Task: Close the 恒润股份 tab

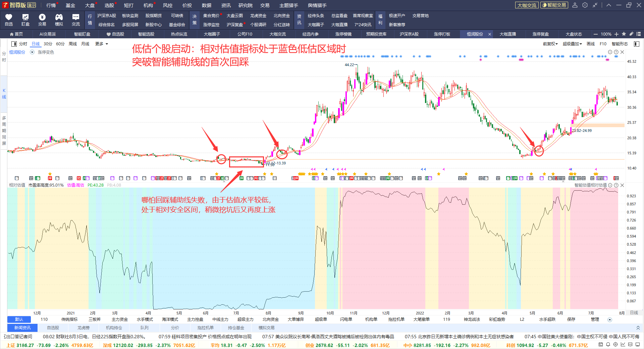Action: [490, 34]
